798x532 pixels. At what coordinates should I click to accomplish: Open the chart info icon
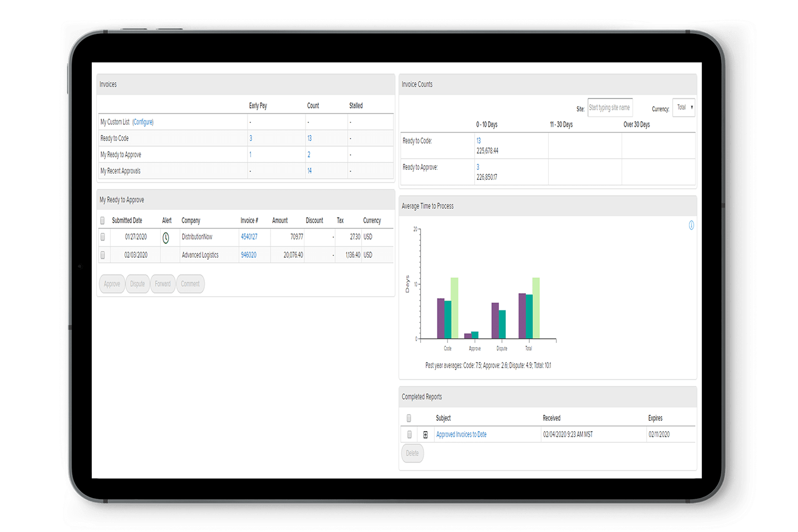coord(691,225)
